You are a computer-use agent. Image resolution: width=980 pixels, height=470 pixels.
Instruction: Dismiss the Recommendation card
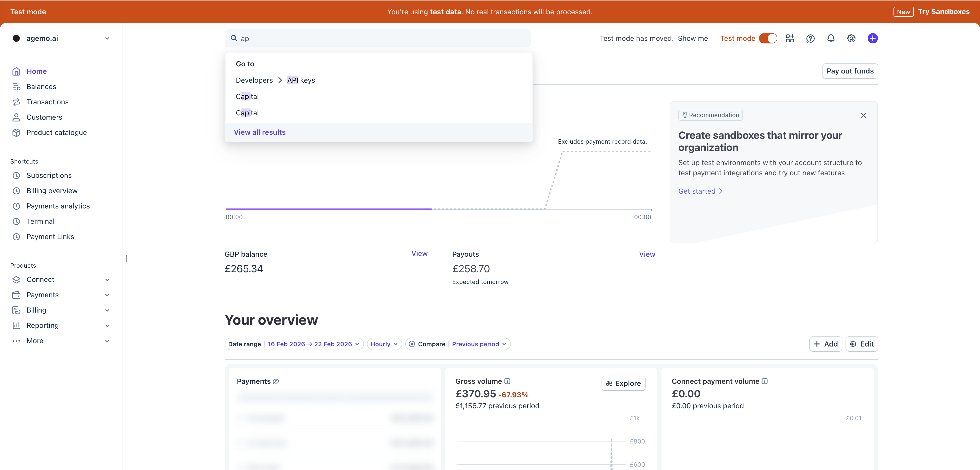click(x=863, y=115)
